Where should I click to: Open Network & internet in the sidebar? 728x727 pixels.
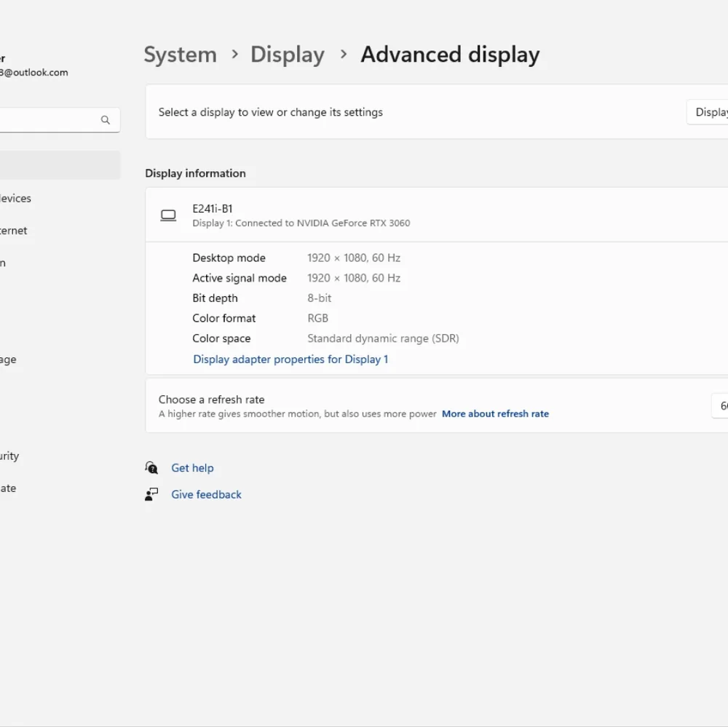point(13,231)
